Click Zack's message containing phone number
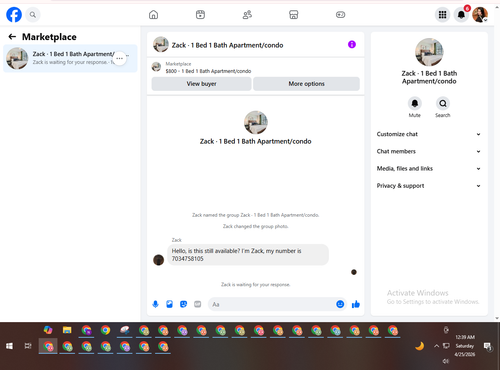The width and height of the screenshot is (500, 370). click(248, 255)
